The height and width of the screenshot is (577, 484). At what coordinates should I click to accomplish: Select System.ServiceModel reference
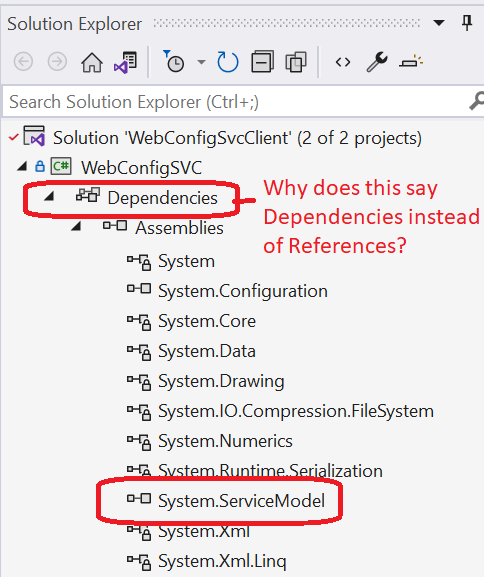241,501
